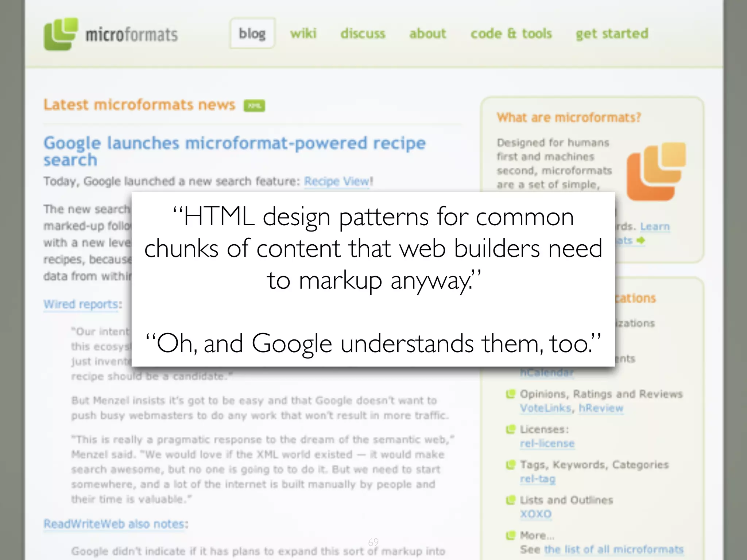
Task: Click bullet icon beside Lists and Outlines
Action: point(511,500)
